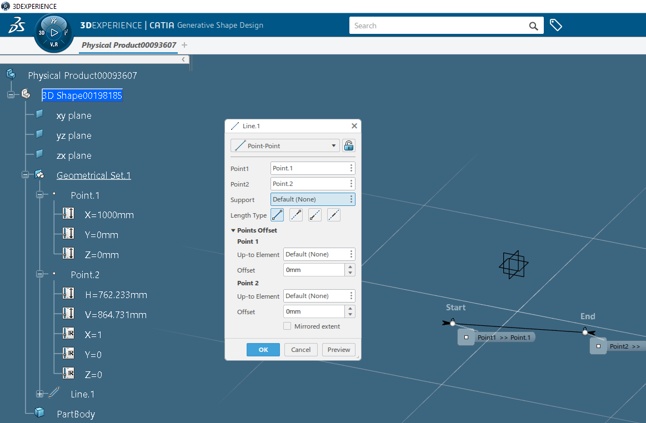646x423 pixels.
Task: Click the X=1 parameter icon
Action: point(68,333)
